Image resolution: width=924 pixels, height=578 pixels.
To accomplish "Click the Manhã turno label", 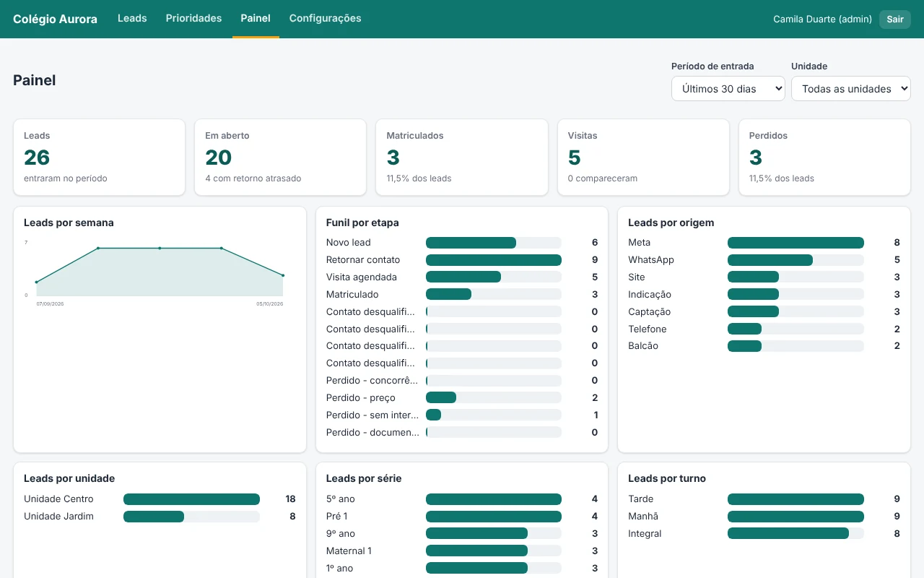I will point(643,517).
